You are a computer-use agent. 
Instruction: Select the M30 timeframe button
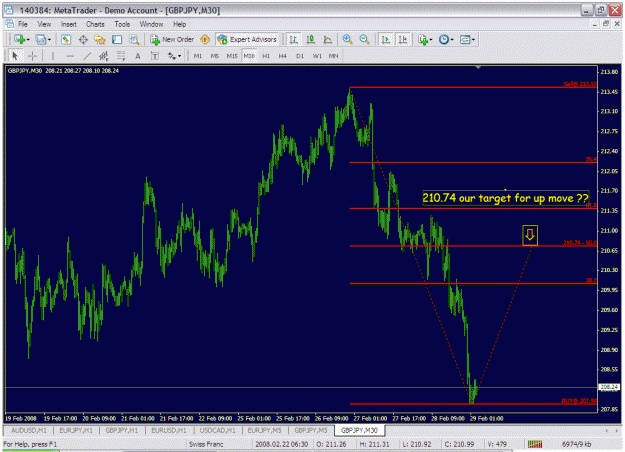tap(249, 56)
